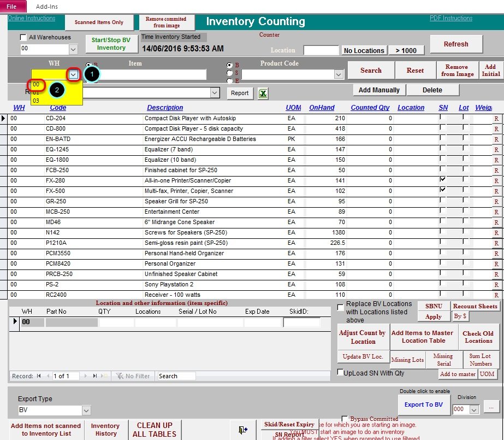Open the Export Type dropdown
Viewport: 504px width, 440px height.
[x=86, y=410]
